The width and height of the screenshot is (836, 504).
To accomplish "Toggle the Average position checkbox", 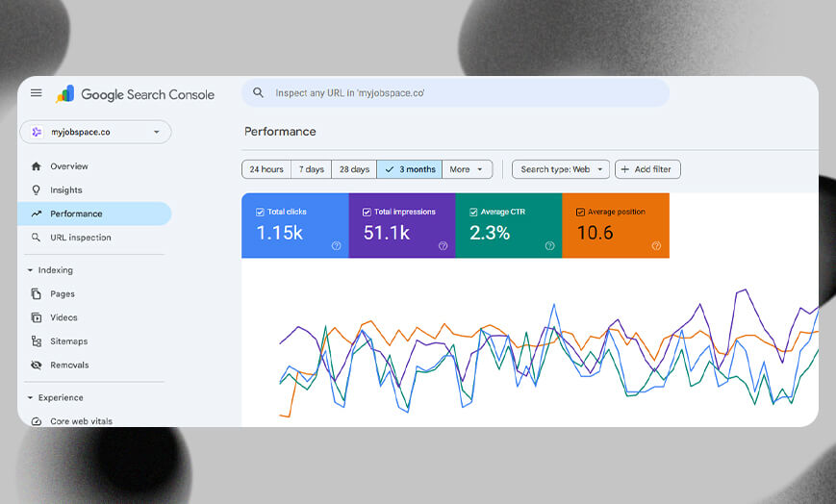I will [x=580, y=212].
